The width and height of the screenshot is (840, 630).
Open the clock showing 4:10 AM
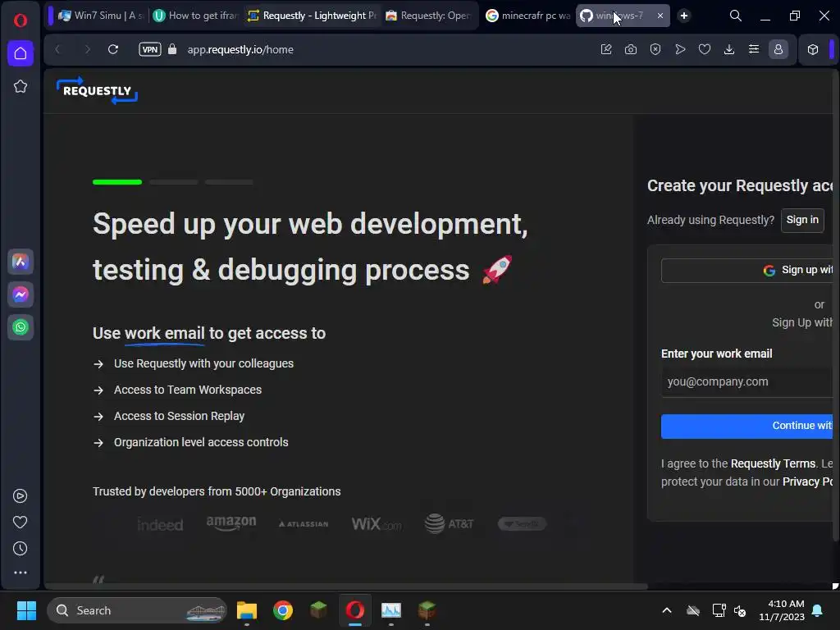pos(782,610)
